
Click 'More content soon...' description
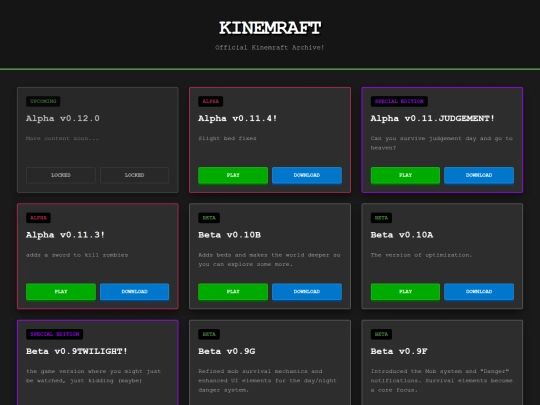coord(62,138)
